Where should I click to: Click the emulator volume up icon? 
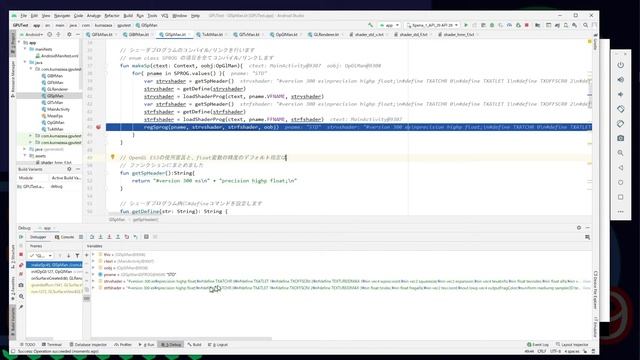coord(620,80)
